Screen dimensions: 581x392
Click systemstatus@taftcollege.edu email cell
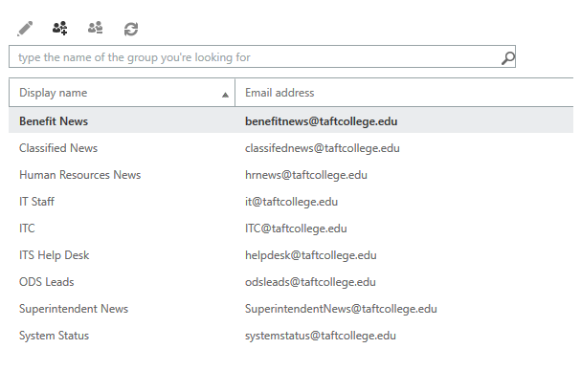[x=320, y=336]
